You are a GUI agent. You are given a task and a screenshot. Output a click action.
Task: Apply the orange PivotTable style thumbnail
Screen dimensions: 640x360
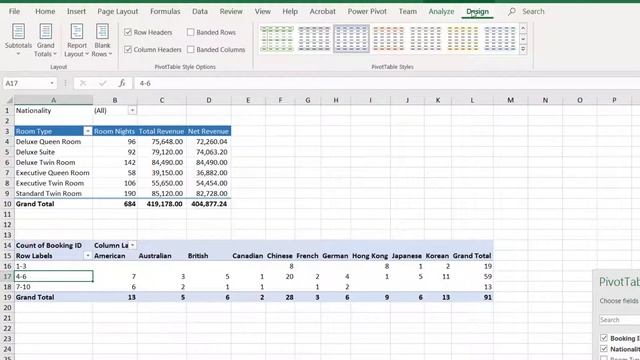(388, 38)
